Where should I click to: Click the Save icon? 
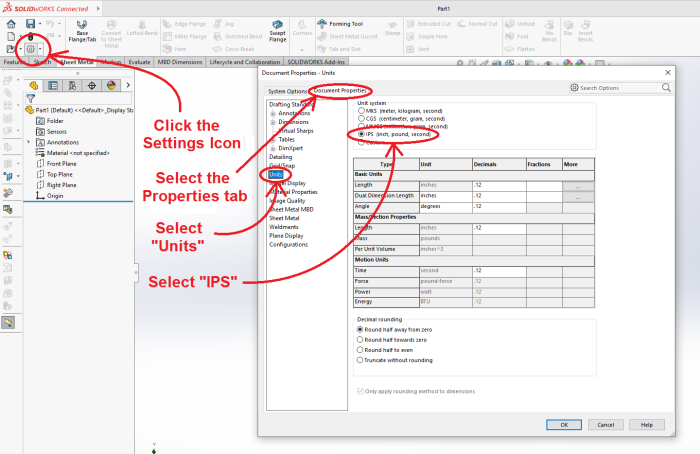[31, 22]
